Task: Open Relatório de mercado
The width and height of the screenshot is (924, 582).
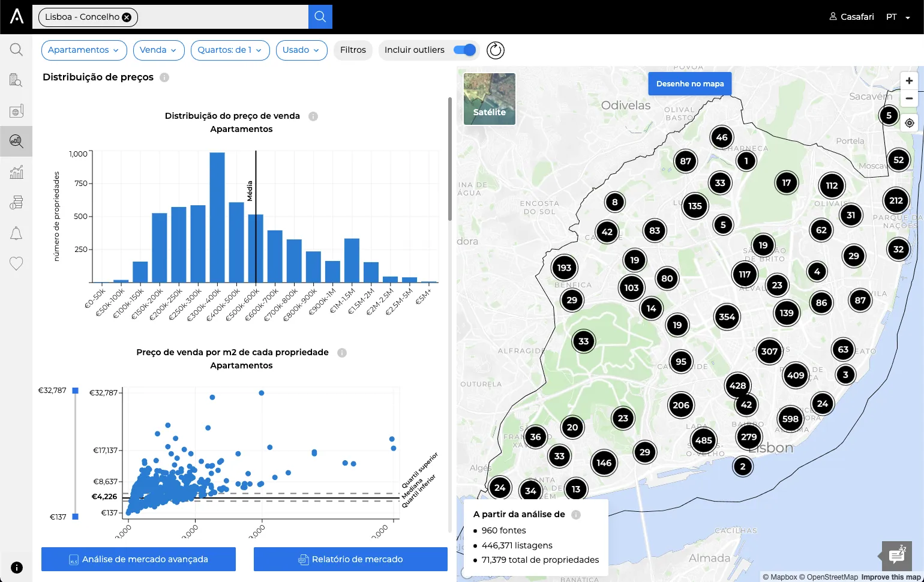Action: [350, 559]
